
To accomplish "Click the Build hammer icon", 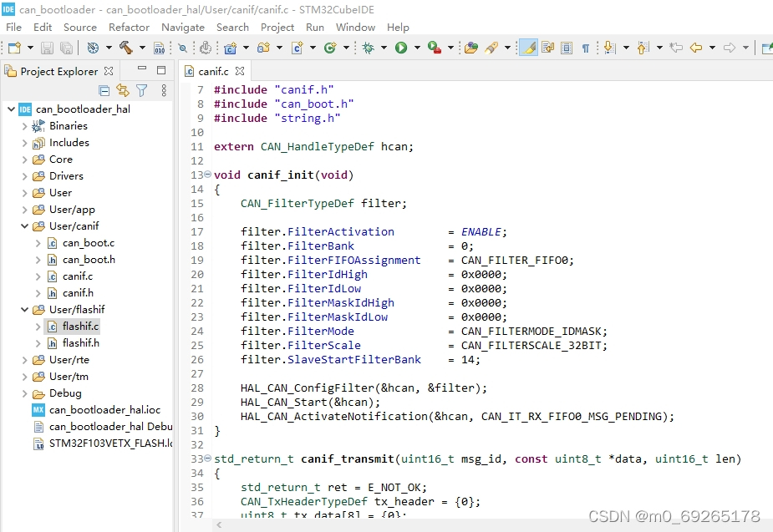I will pos(125,48).
